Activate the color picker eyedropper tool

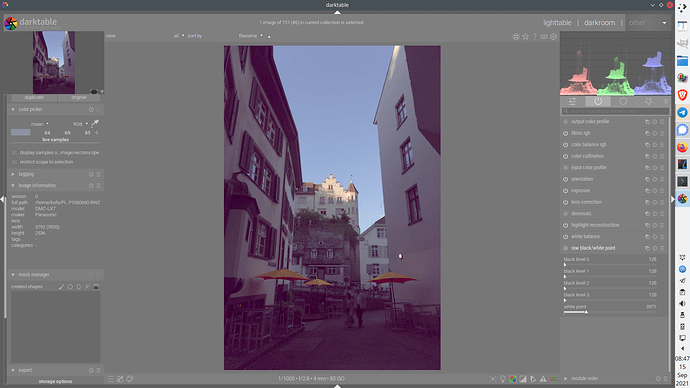[95, 124]
